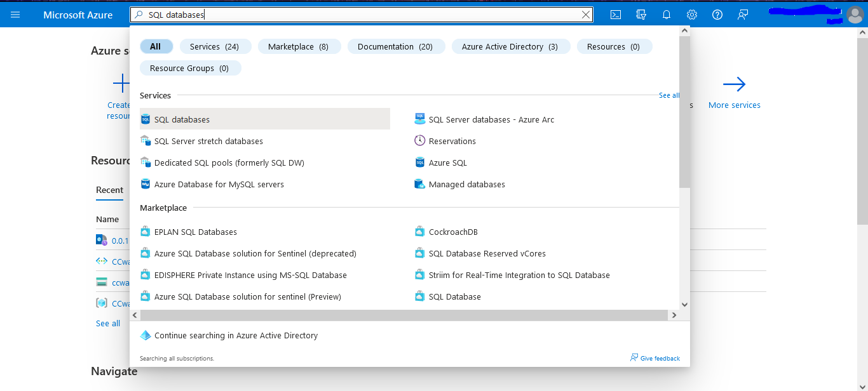Click the horizontal scrollbar right arrow
The height and width of the screenshot is (391, 868).
click(x=674, y=315)
